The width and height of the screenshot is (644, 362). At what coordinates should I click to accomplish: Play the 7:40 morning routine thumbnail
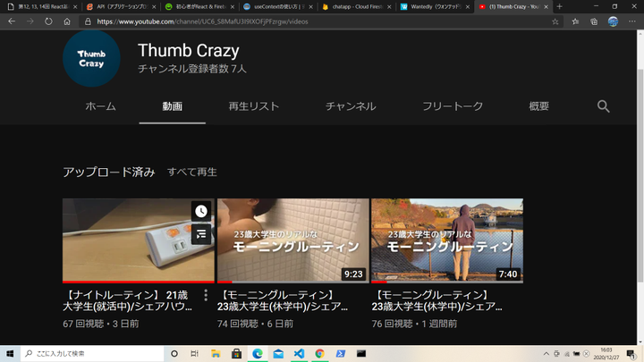coord(447,240)
